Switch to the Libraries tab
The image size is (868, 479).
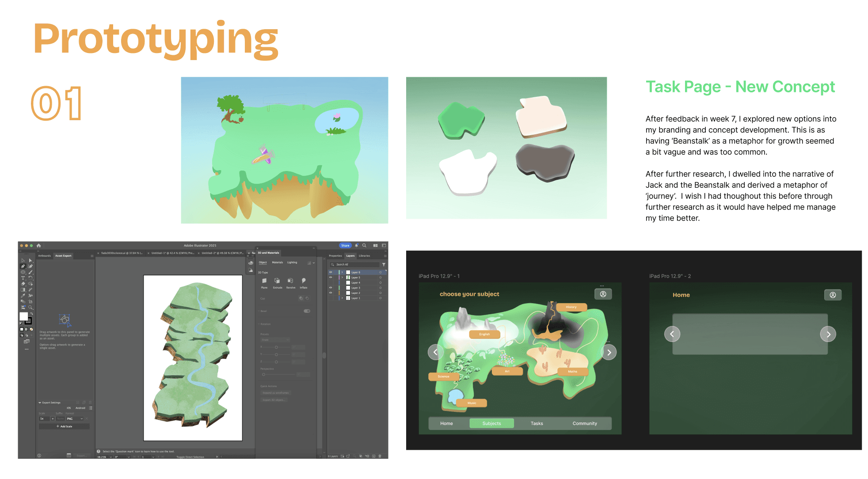click(364, 256)
